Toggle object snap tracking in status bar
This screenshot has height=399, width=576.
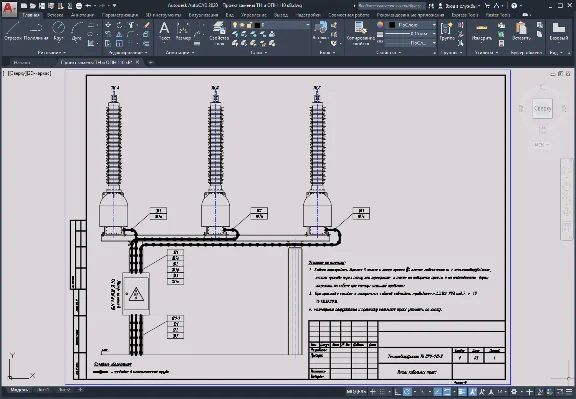pyautogui.click(x=438, y=392)
